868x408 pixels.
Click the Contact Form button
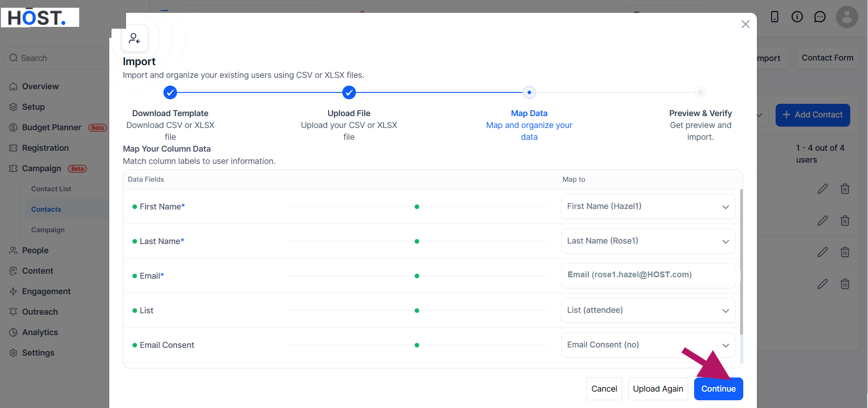[827, 58]
